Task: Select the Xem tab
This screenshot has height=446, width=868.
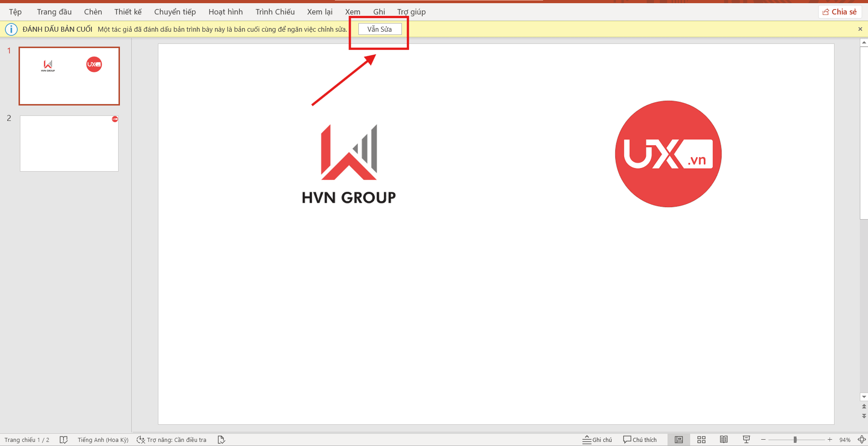Action: 353,12
